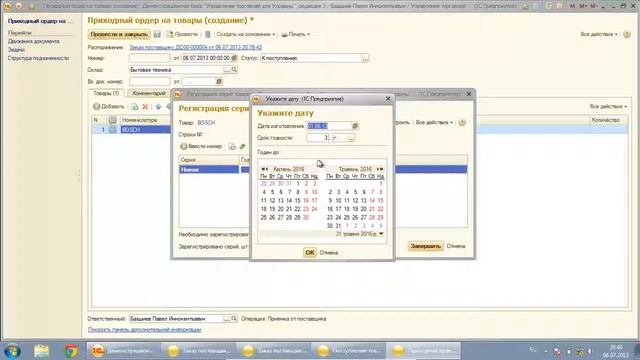Image resolution: width=640 pixels, height=360 pixels.
Task: Click copy icon next to Ввести номер
Action: pyautogui.click(x=232, y=147)
